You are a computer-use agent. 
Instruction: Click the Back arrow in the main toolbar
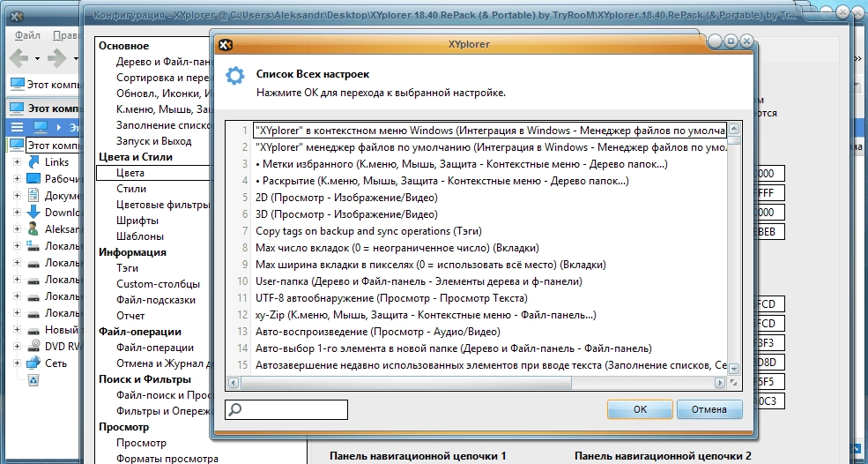[19, 57]
